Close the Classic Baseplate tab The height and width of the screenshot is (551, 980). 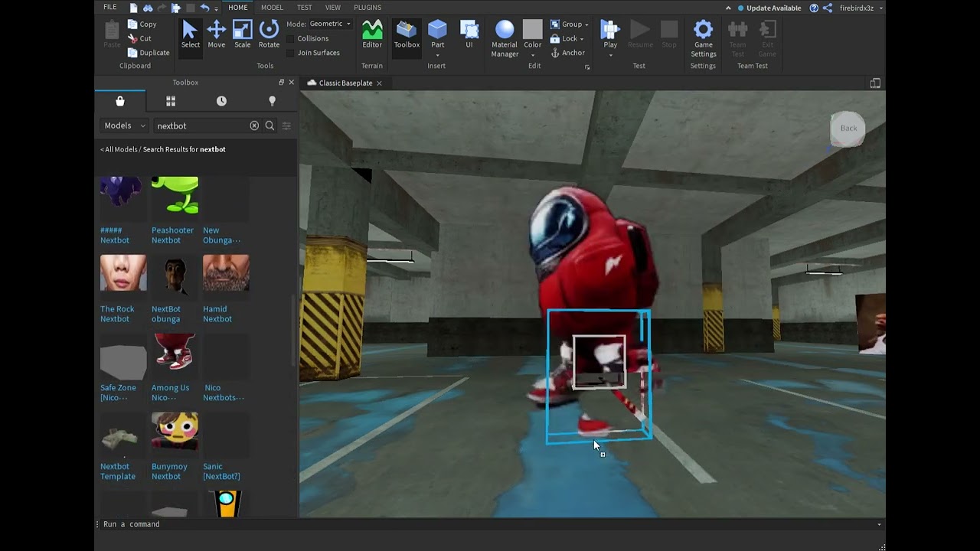pos(379,83)
